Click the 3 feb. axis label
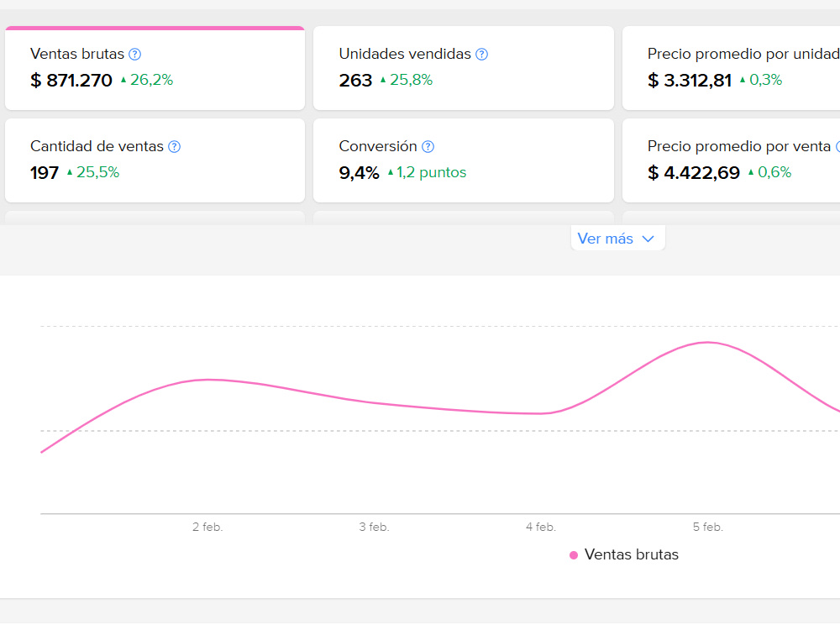 374,528
